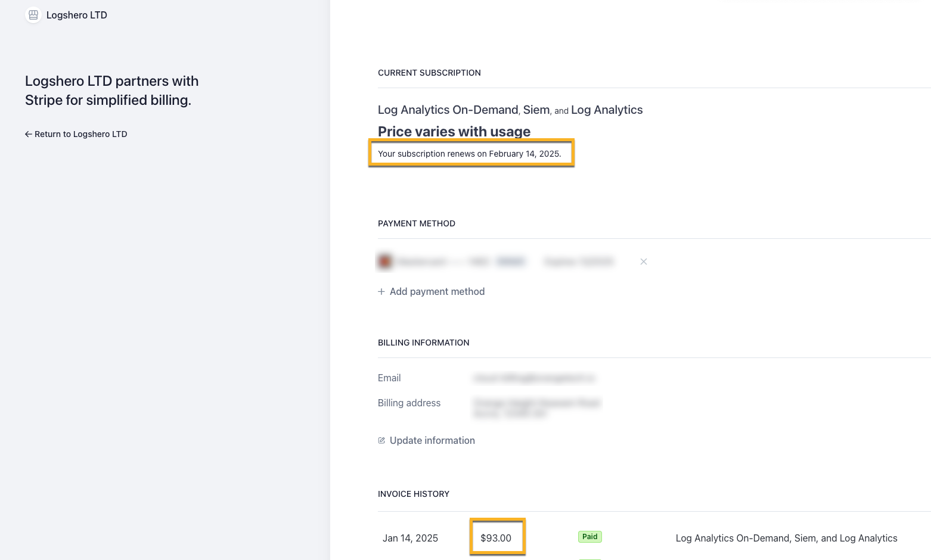Image resolution: width=931 pixels, height=560 pixels.
Task: Click the invoice description Log Analytics On-Demand, Siem
Action: (787, 538)
